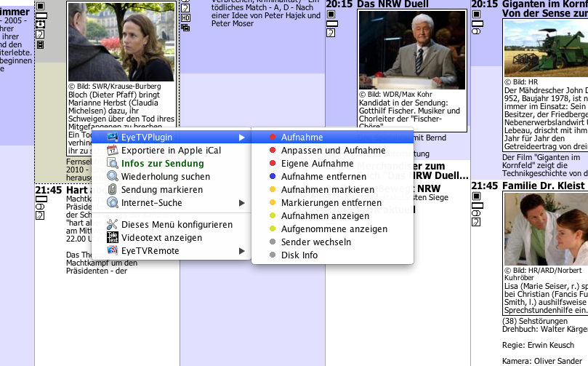This screenshot has width=588, height=366.
Task: Click the title "Familie Dr. Kleist"
Action: point(544,186)
